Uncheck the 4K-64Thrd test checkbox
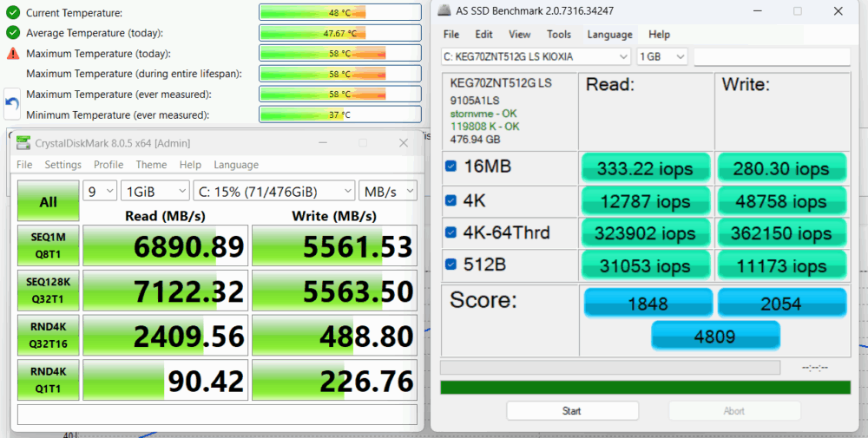The width and height of the screenshot is (868, 438). tap(450, 232)
